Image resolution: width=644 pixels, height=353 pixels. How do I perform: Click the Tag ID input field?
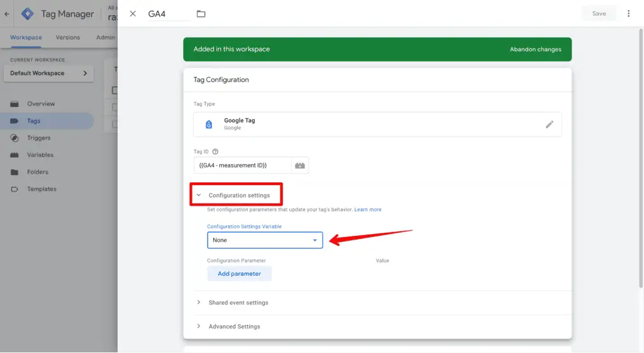(242, 165)
